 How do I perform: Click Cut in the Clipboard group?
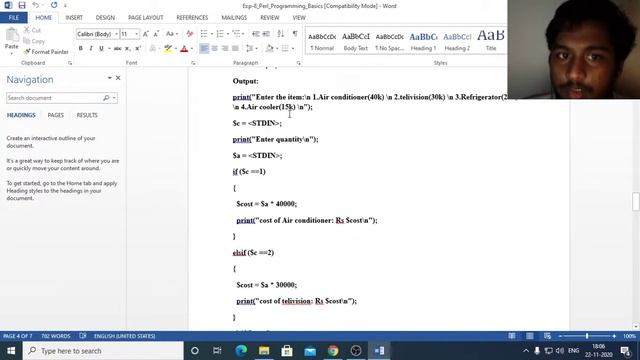[x=32, y=30]
